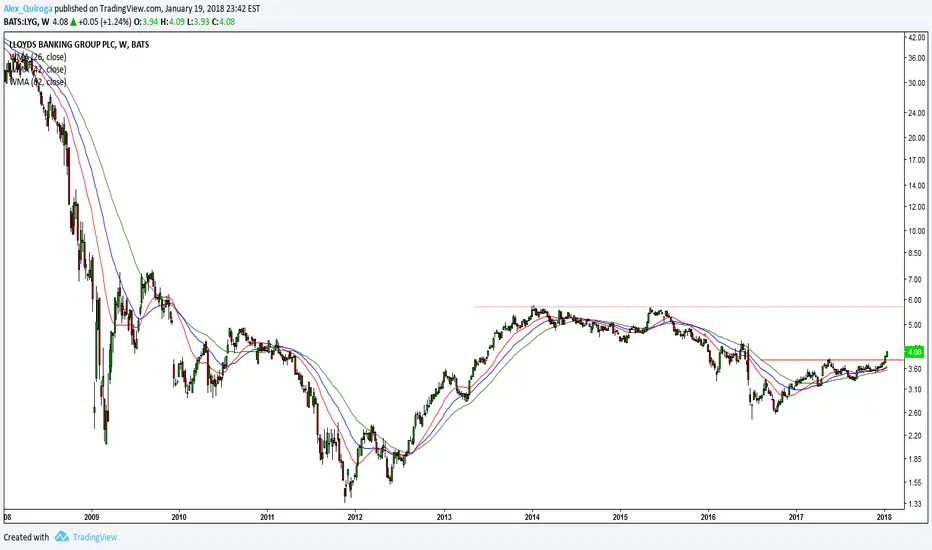
Task: Click the BATS:LYG, W symbol header
Action: 26,22
